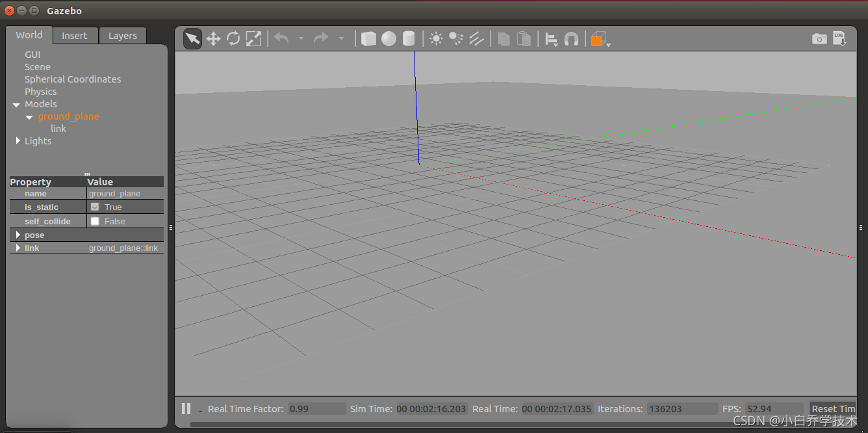Click the right panel splitter handle
The height and width of the screenshot is (433, 868).
pyautogui.click(x=860, y=228)
